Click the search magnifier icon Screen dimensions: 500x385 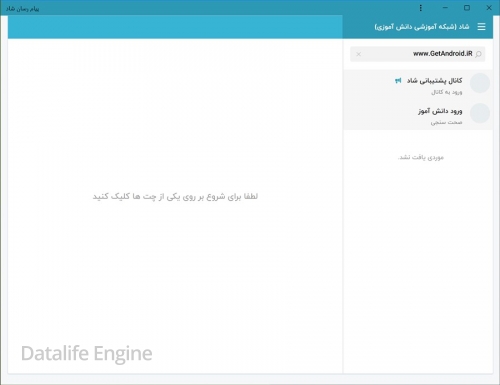tap(478, 54)
